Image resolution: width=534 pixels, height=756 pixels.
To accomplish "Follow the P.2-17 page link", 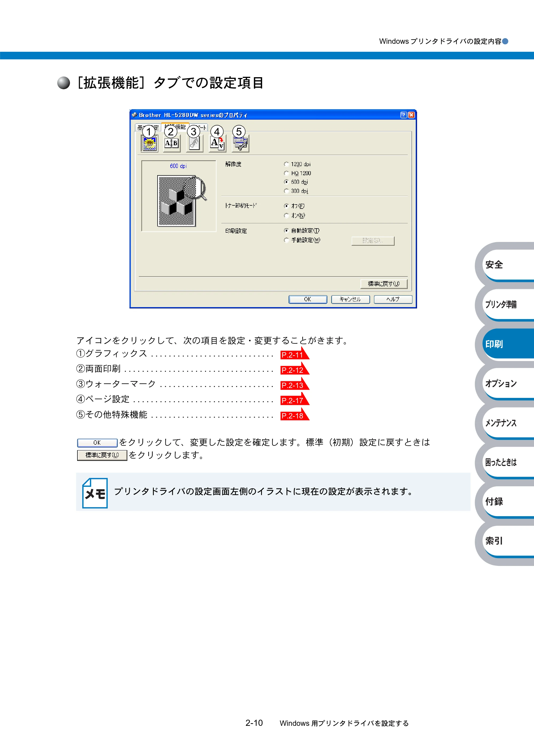I will (294, 399).
